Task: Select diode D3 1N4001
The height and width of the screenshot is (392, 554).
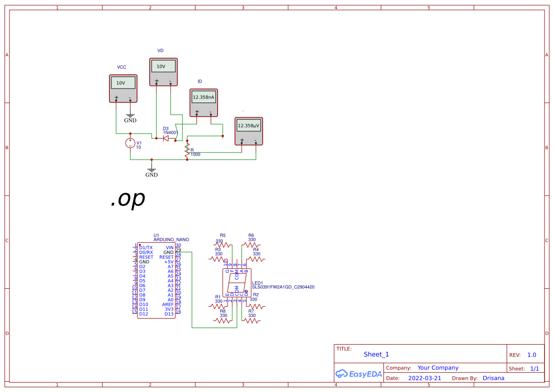Action: (x=166, y=138)
